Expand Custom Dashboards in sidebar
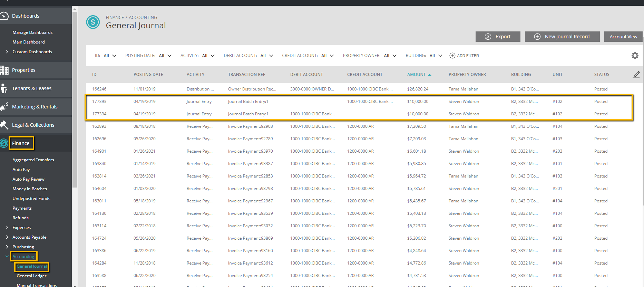This screenshot has height=287, width=644. point(7,52)
